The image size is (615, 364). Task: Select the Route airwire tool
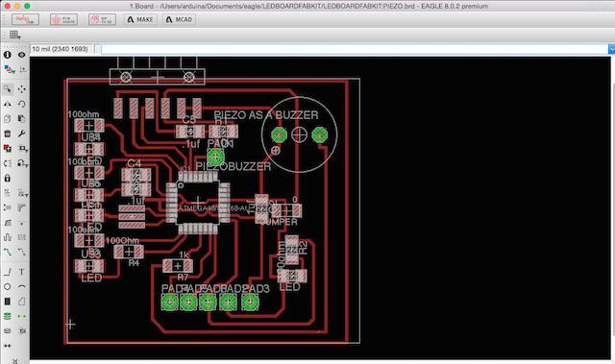point(8,253)
